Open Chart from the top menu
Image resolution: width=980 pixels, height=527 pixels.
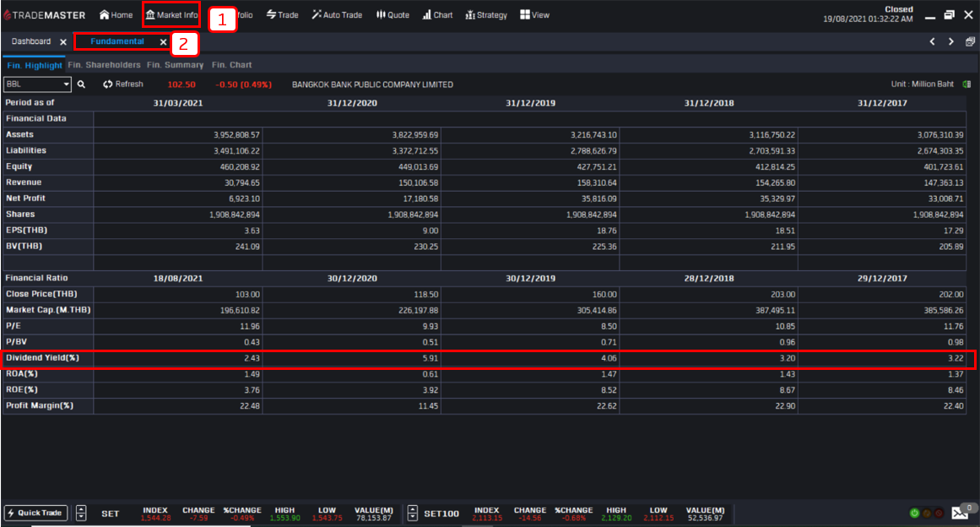[437, 15]
